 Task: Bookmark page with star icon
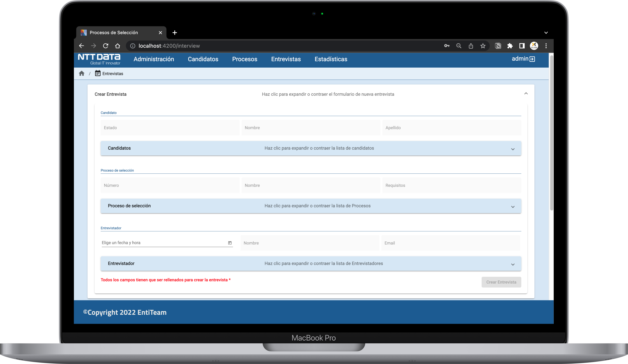click(x=483, y=46)
